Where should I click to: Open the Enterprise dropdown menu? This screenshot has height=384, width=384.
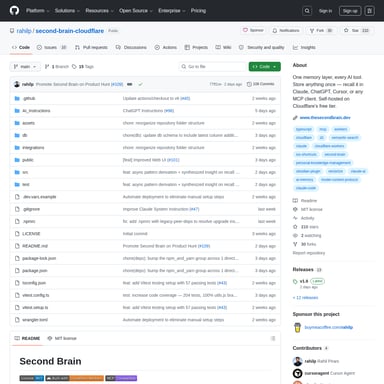click(x=172, y=11)
